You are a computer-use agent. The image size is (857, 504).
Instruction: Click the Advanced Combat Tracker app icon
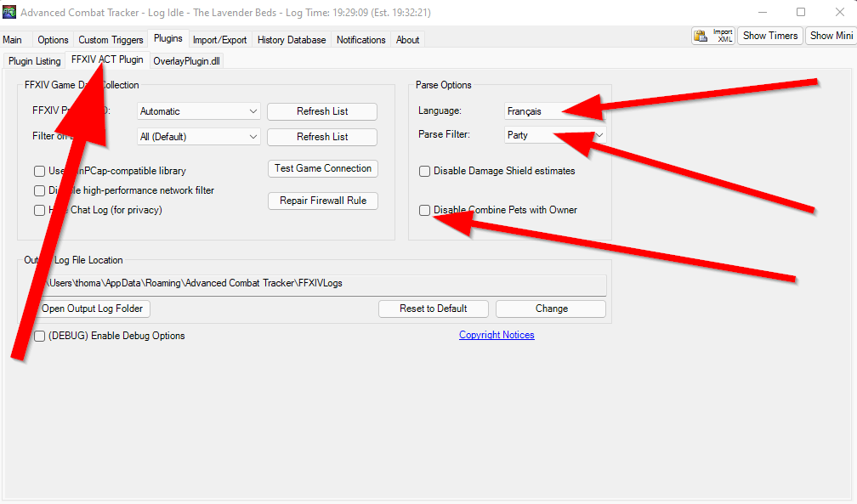tap(9, 12)
